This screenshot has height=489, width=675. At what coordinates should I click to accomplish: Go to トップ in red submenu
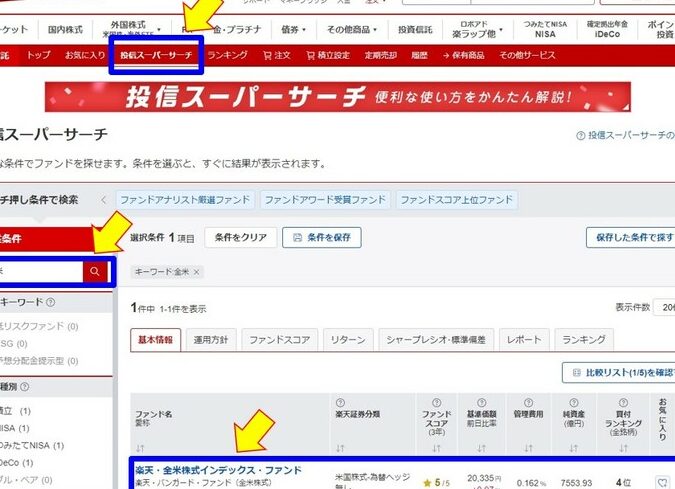tap(38, 55)
